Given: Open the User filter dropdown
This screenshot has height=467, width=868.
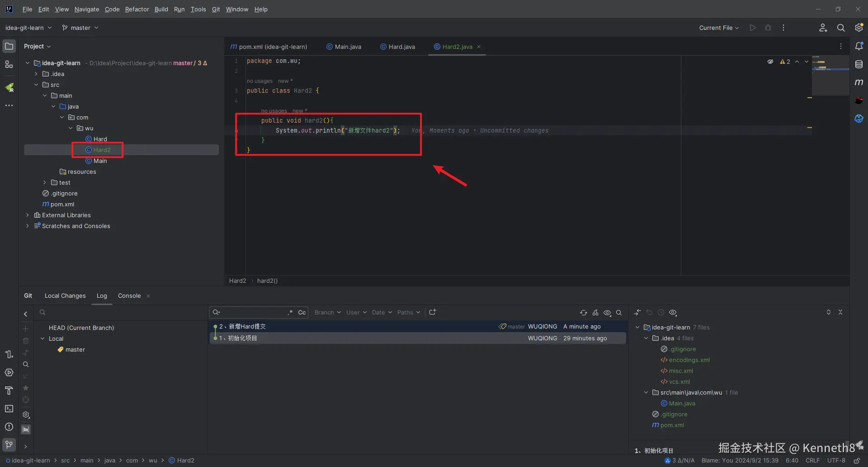Looking at the screenshot, I should click(x=356, y=312).
